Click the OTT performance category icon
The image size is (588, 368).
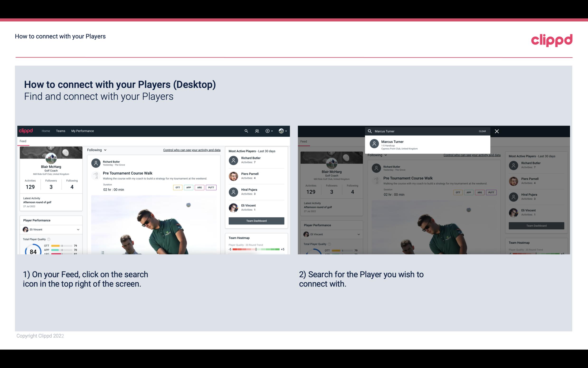(178, 187)
